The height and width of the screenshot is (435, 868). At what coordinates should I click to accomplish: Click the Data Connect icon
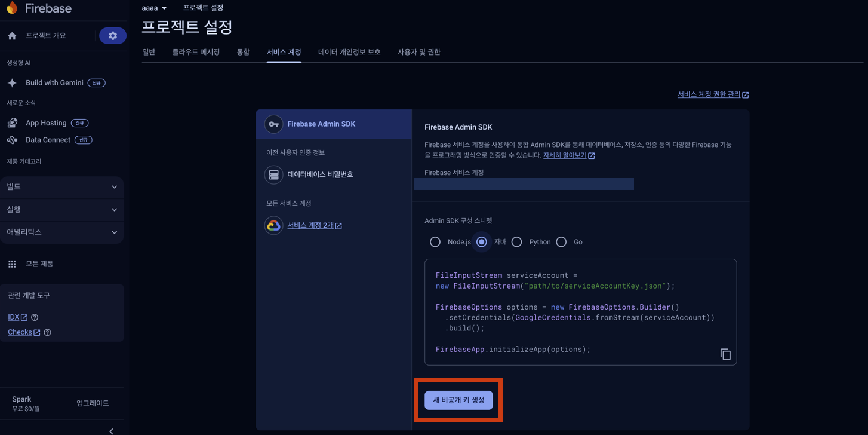pos(12,140)
